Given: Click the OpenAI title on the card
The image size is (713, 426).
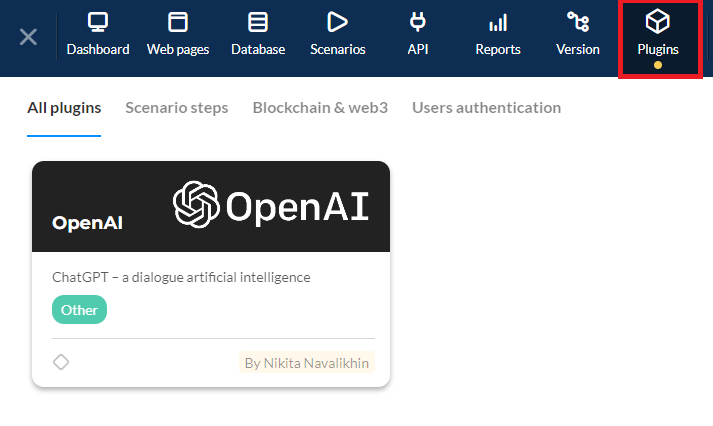Looking at the screenshot, I should click(x=87, y=223).
